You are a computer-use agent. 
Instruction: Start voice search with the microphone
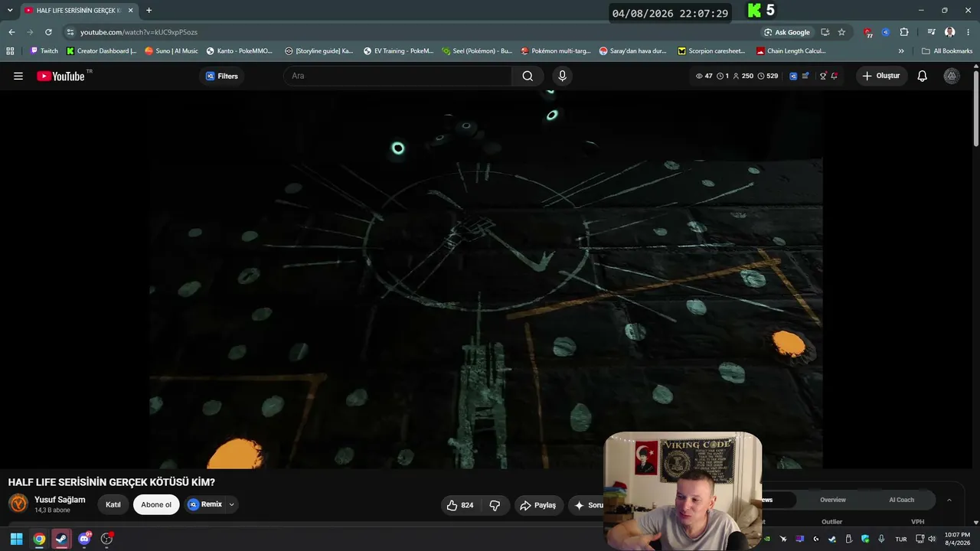coord(562,76)
